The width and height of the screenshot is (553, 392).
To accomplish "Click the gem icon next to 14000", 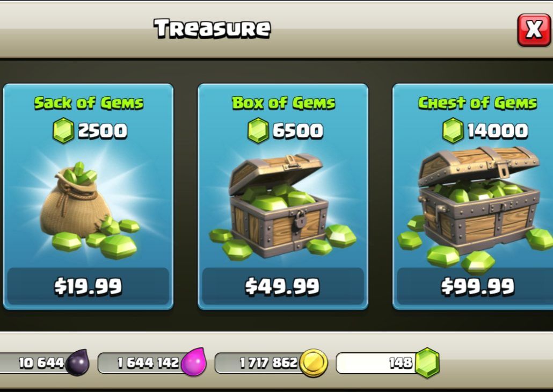I will coord(453,130).
